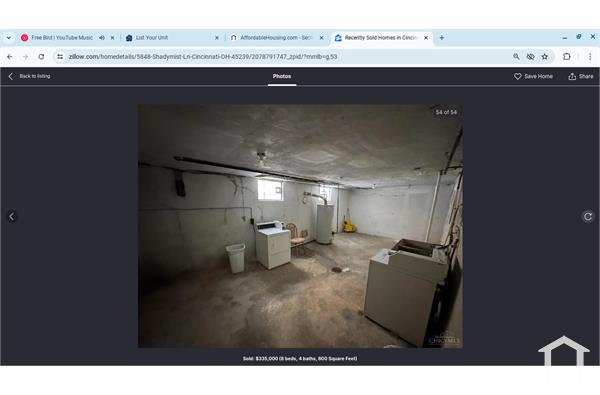The height and width of the screenshot is (395, 600).
Task: Select the Recently Sold Homes tab
Action: (380, 38)
